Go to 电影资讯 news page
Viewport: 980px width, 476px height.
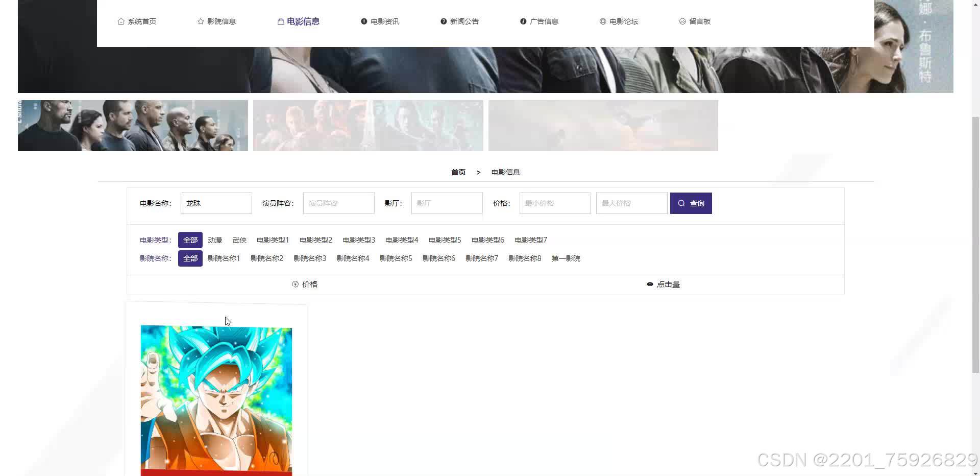380,21
